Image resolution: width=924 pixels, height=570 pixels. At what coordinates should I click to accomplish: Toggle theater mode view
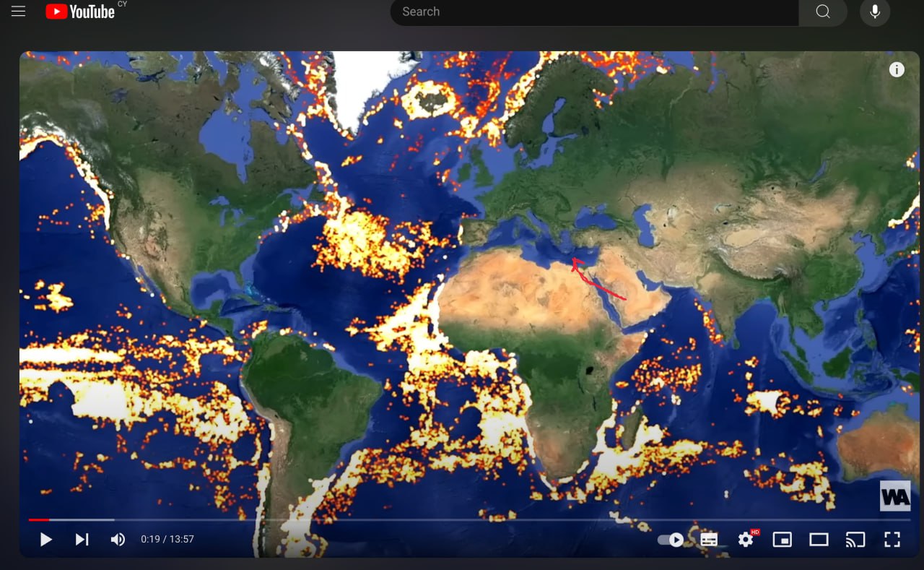click(x=819, y=540)
